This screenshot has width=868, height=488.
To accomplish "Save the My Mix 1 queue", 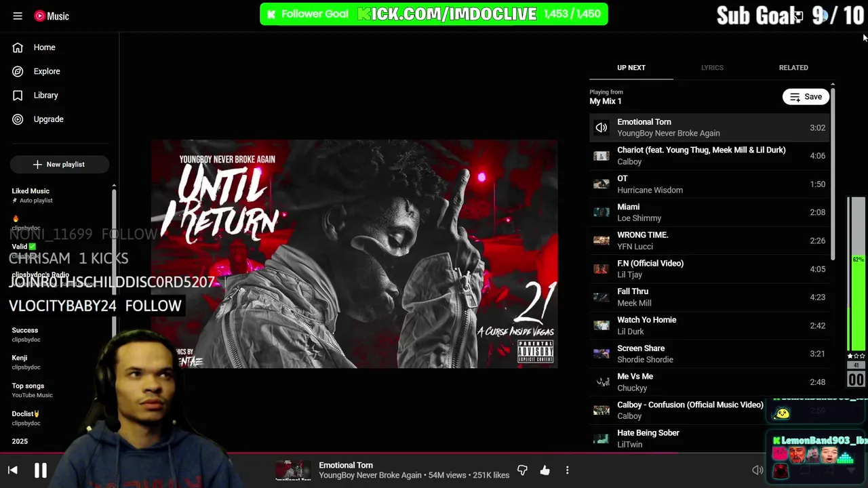I will tap(806, 97).
